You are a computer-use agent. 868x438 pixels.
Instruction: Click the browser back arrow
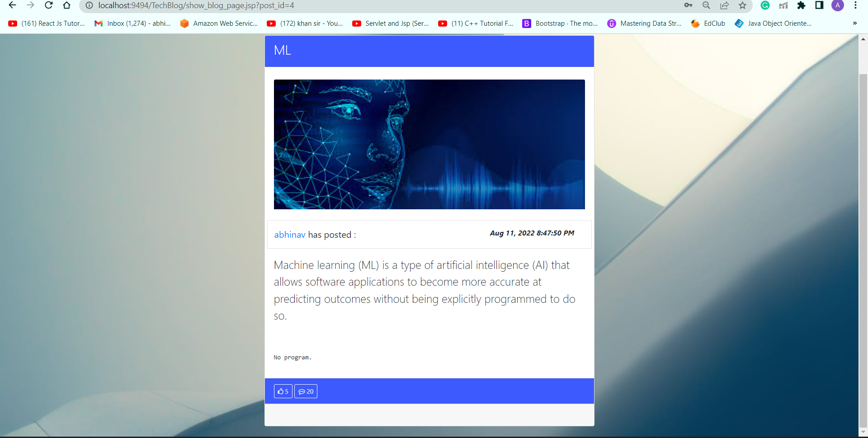[12, 6]
